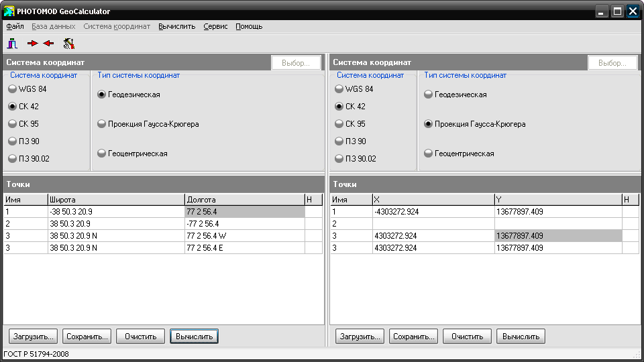644x362 pixels.
Task: Open the Сервис menu
Action: point(215,26)
